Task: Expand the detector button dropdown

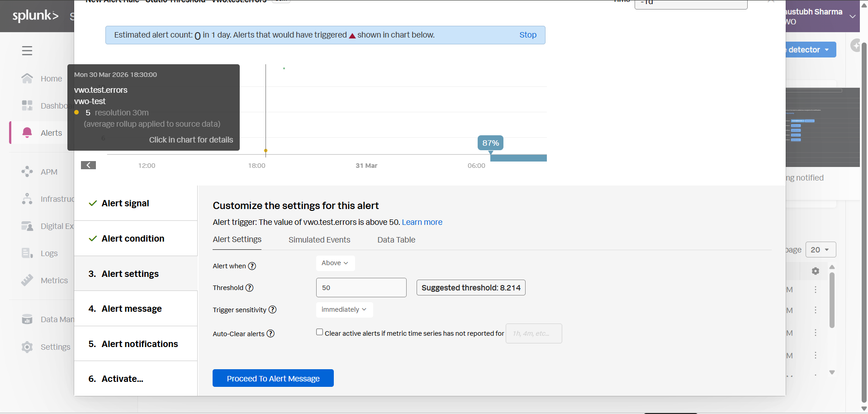Action: click(827, 50)
